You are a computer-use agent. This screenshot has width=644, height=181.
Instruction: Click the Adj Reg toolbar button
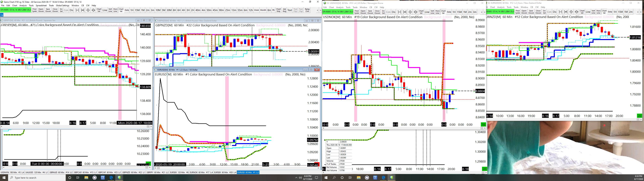pyautogui.click(x=284, y=10)
